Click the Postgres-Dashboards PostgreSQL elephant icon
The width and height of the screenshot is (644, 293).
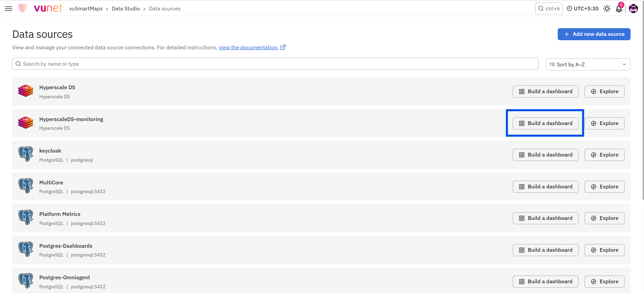[x=26, y=249]
